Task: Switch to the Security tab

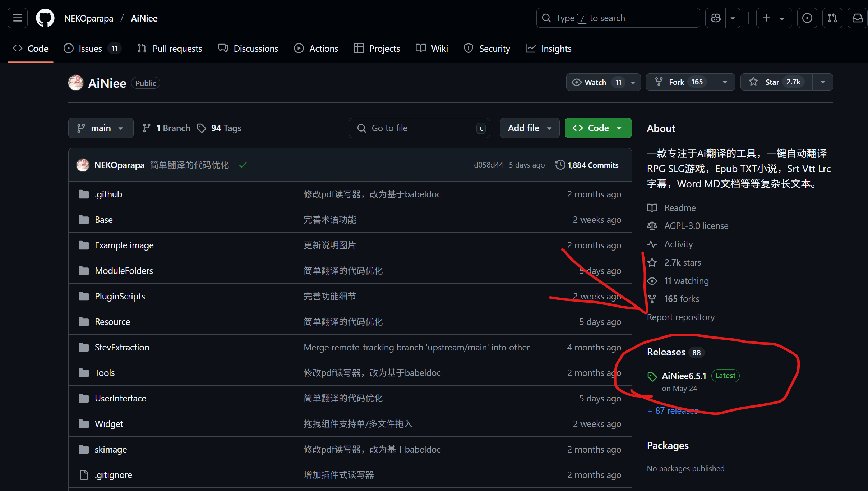Action: tap(487, 49)
